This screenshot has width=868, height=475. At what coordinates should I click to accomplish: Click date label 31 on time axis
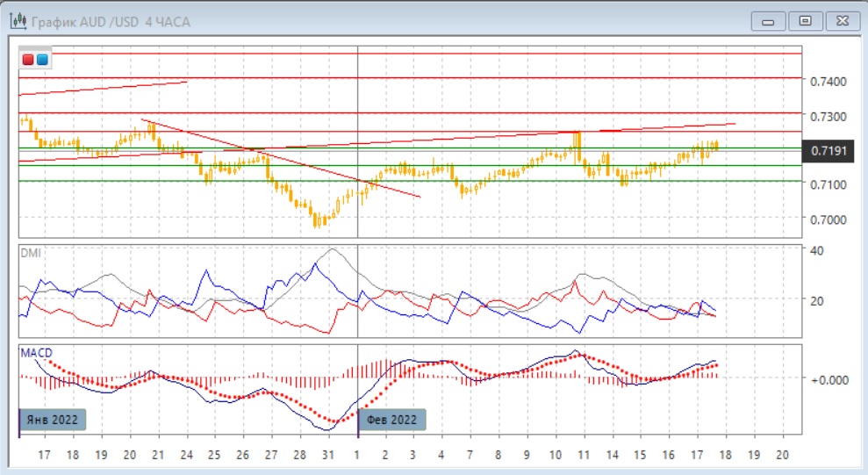click(328, 455)
